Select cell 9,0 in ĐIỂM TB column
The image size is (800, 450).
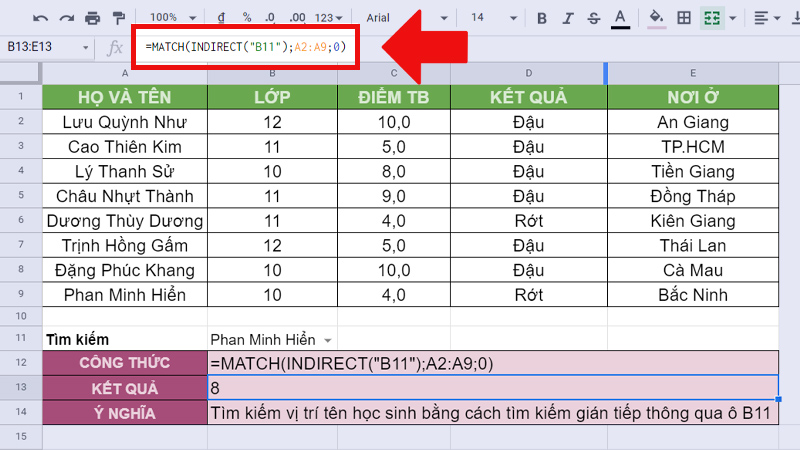[x=393, y=196]
